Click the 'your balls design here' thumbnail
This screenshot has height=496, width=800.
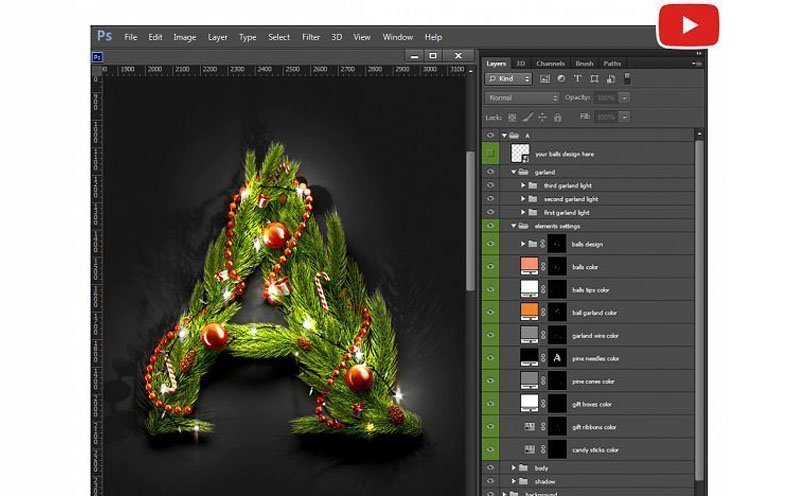click(520, 153)
